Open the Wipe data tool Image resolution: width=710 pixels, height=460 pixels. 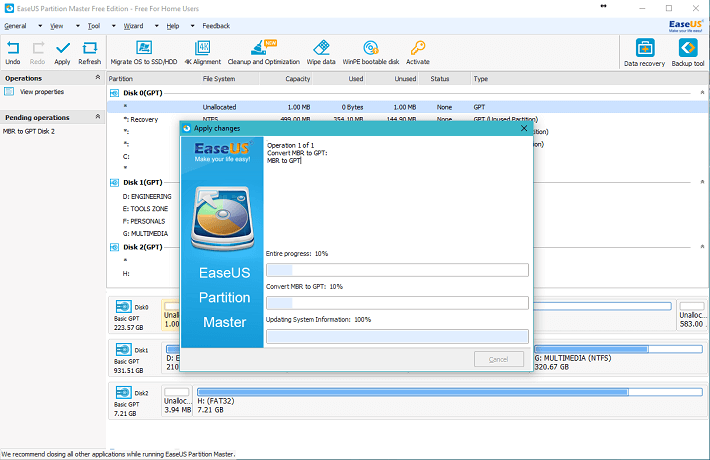pos(321,53)
